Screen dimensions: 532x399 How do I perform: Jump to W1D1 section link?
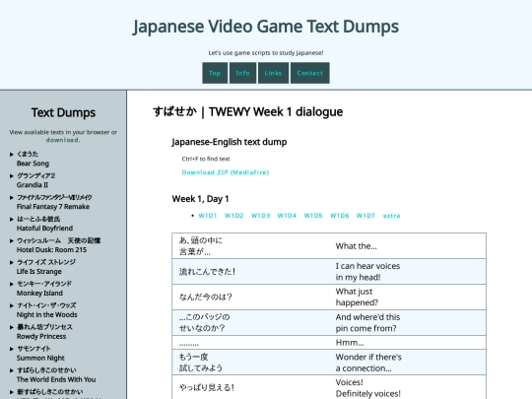(x=208, y=216)
